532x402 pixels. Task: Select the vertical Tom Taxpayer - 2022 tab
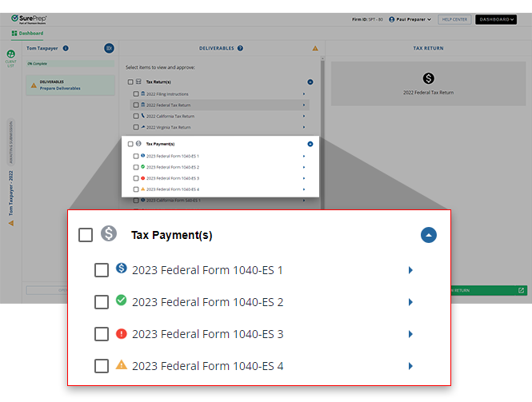(x=11, y=193)
